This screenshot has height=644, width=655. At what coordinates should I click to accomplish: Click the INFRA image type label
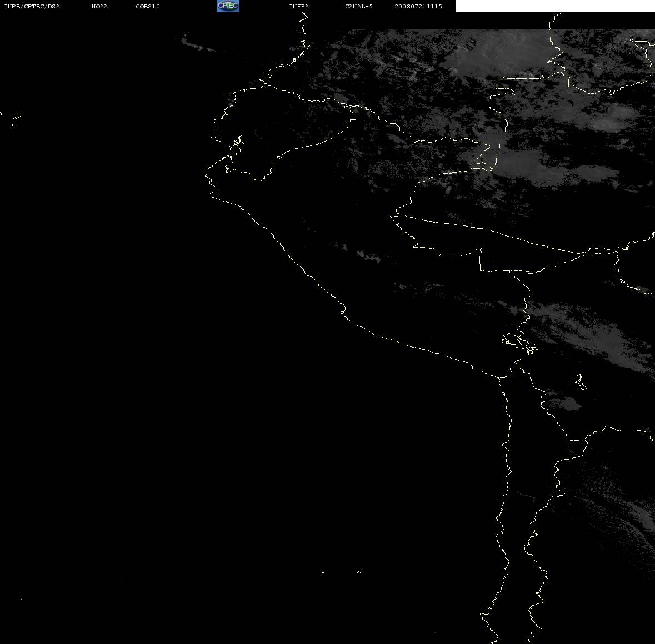299,6
